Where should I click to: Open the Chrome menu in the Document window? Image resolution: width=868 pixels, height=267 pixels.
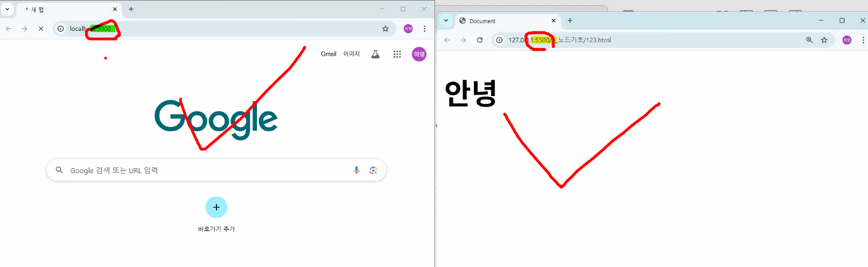coord(863,40)
